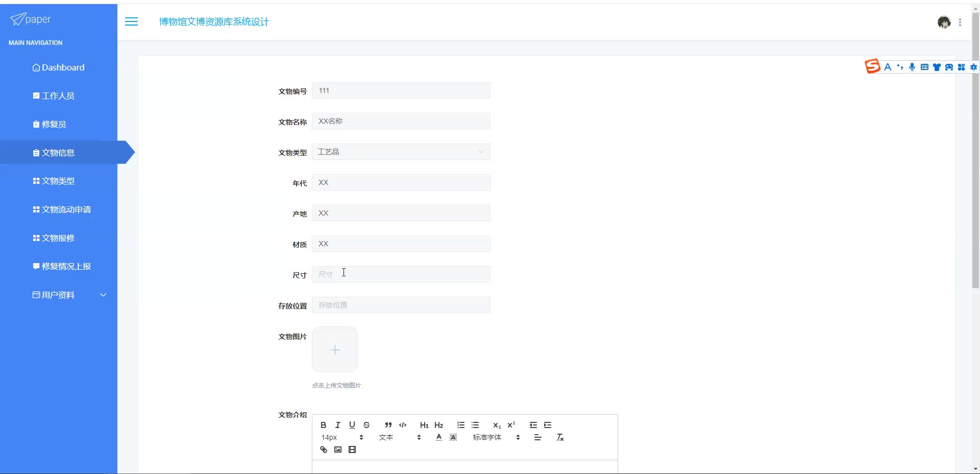Insert an image into the editor
Viewport: 980px width, 474px height.
tap(337, 449)
